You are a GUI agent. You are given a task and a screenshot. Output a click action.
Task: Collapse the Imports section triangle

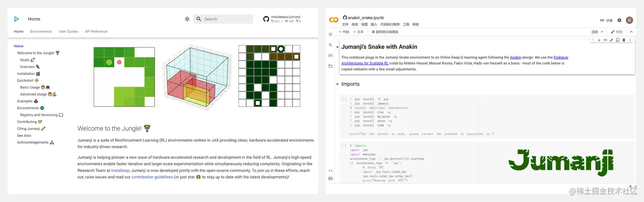coord(337,84)
